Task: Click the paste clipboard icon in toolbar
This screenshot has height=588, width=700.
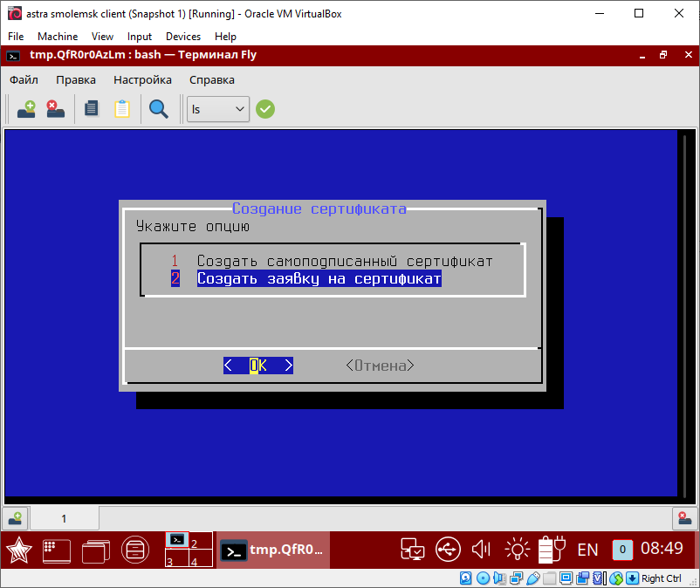Action: click(x=122, y=109)
